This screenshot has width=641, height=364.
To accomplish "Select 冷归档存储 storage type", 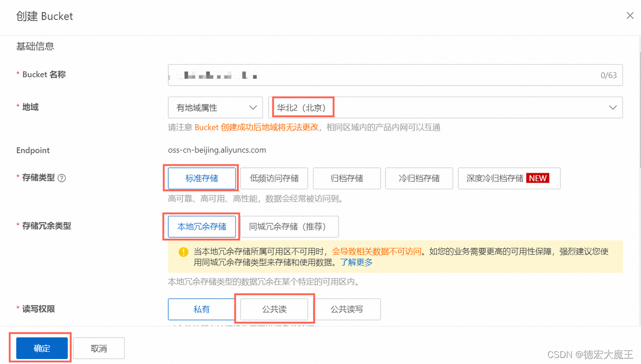I will click(x=419, y=178).
